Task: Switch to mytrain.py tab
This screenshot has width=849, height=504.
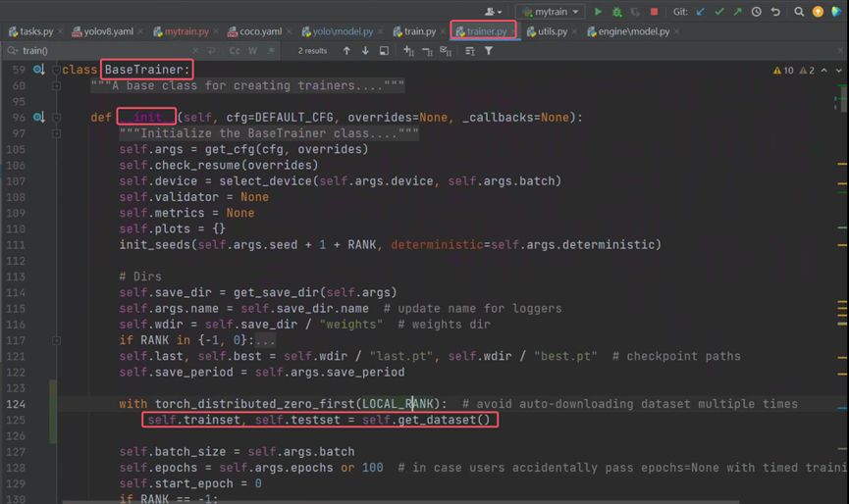Action: [x=182, y=31]
